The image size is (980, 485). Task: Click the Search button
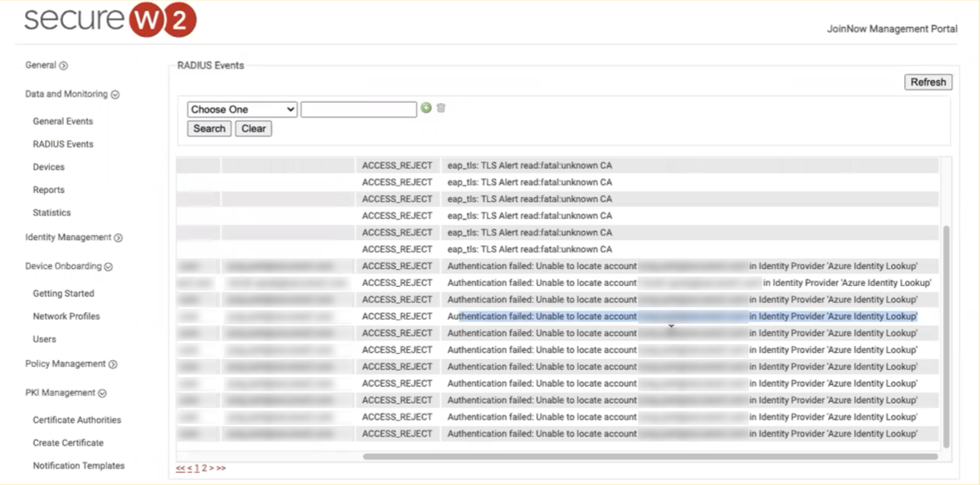tap(209, 128)
